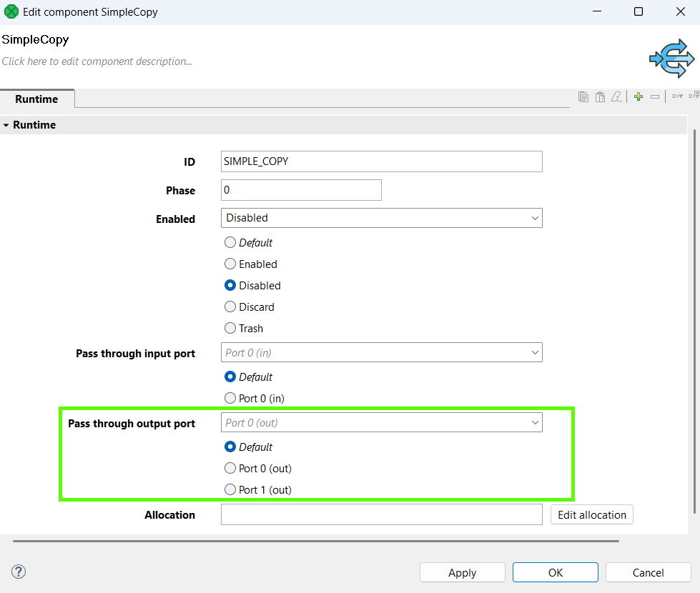Open the Enabled dropdown showing Disabled
700x593 pixels.
(381, 218)
